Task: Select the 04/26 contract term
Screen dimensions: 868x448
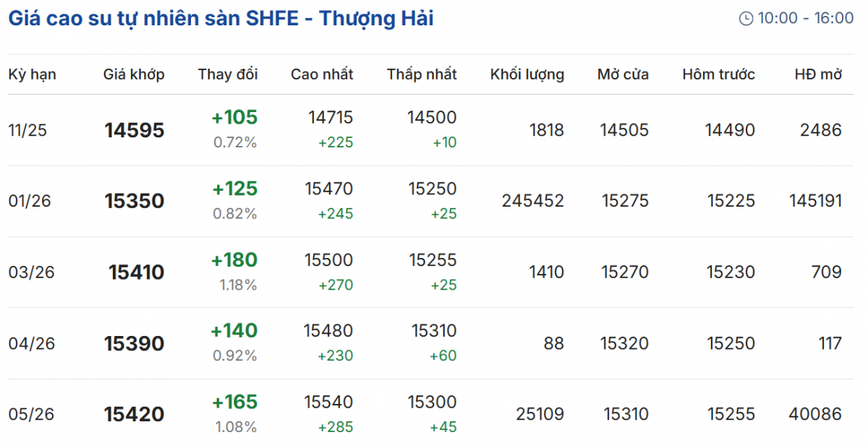Action: 31,343
